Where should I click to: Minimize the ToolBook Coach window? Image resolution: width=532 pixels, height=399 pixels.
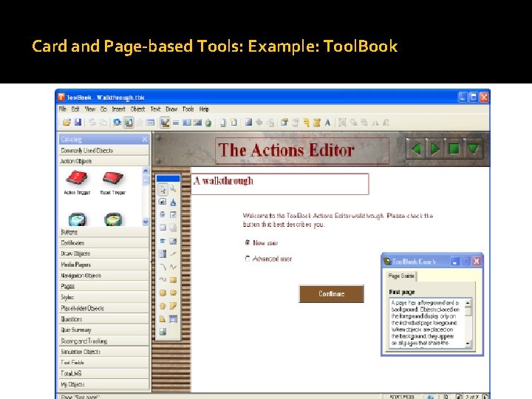(454, 262)
